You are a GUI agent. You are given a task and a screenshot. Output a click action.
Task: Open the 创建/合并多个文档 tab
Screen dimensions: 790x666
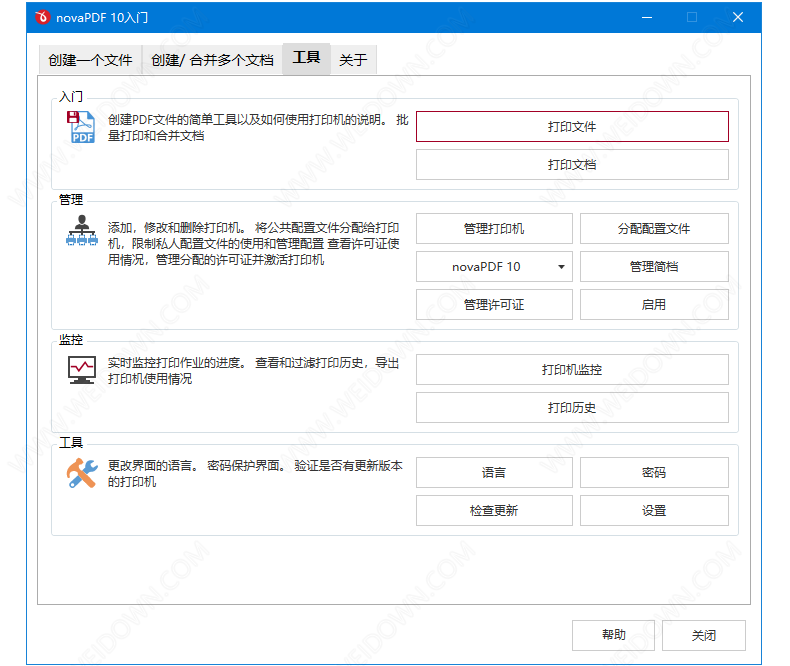[212, 60]
